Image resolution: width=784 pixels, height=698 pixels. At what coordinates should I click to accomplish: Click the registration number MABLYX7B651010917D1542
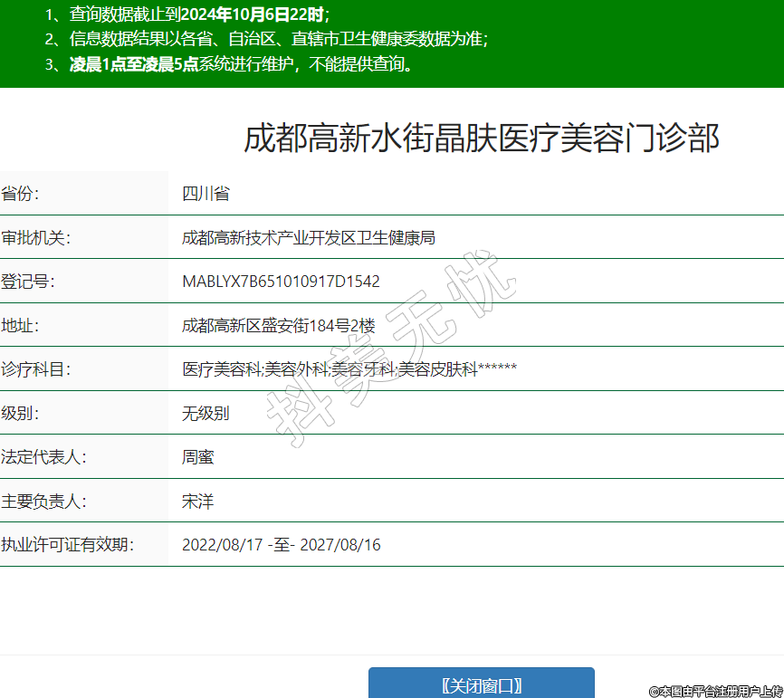pos(281,282)
